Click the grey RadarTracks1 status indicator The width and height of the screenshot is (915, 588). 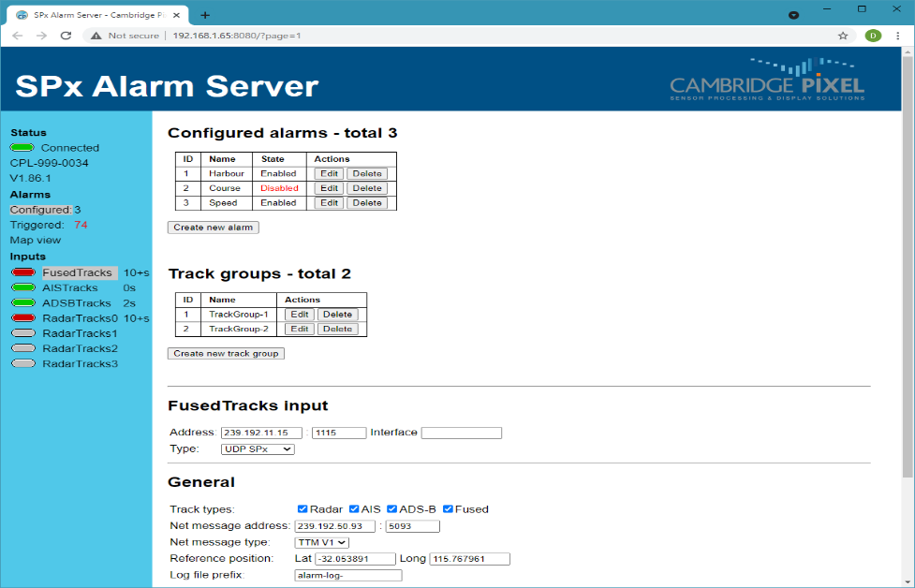tap(23, 333)
